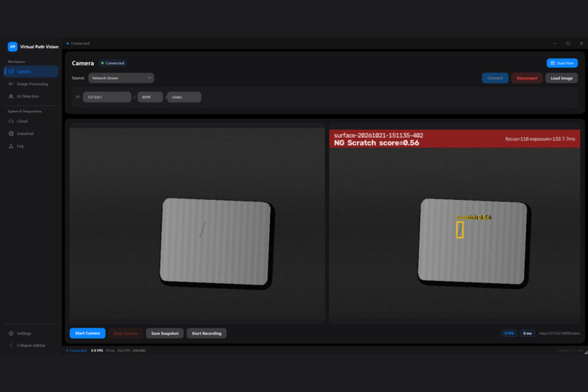Click the Connected indicator in title bar

point(78,44)
